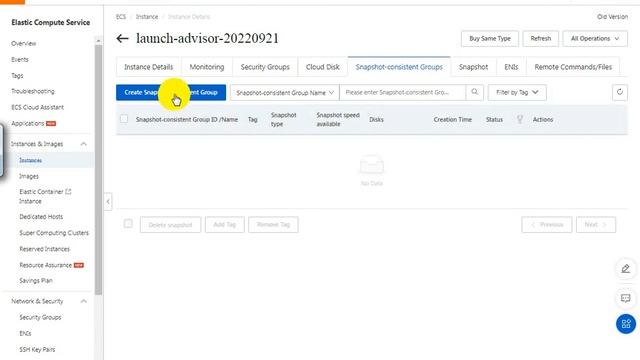Open the Remote Commands/Files tab
The image size is (640, 360).
click(x=573, y=67)
